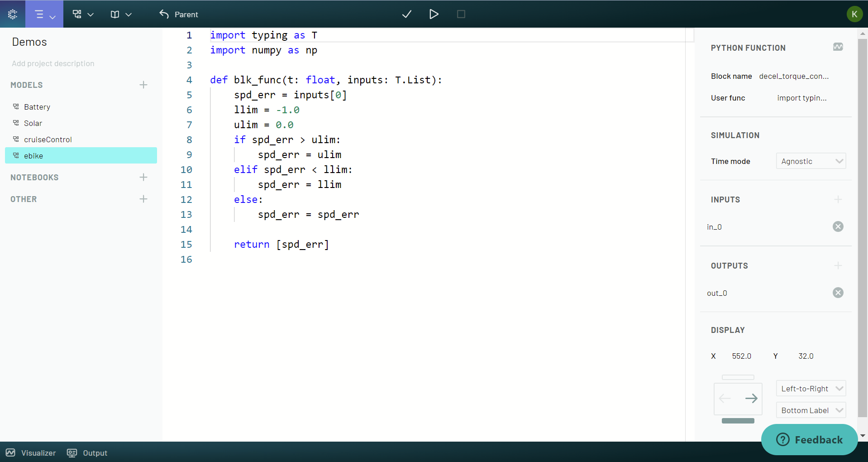868x462 pixels.
Task: Click the stop simulation icon
Action: 461,14
